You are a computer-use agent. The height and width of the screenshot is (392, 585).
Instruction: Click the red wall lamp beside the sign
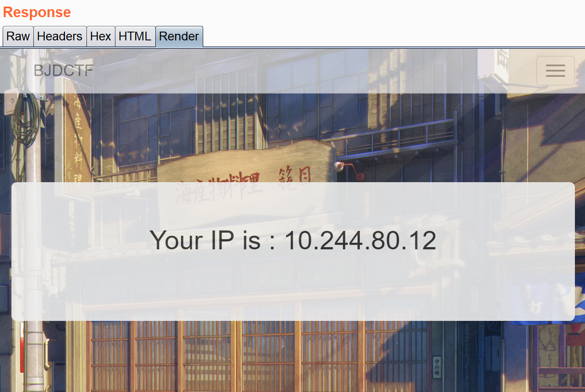click(350, 171)
